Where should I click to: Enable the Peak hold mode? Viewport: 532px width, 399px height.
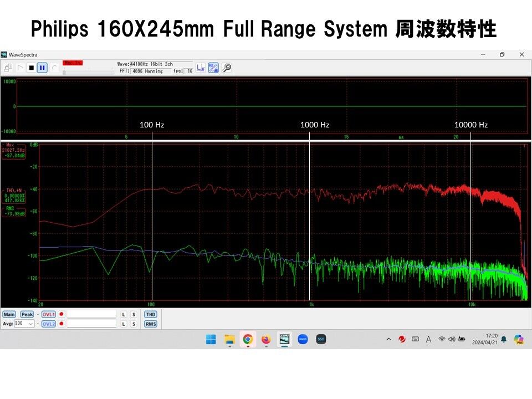[x=27, y=314]
